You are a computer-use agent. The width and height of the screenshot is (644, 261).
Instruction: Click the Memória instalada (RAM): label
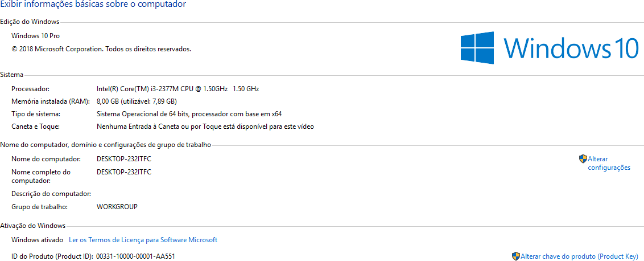[x=51, y=101]
